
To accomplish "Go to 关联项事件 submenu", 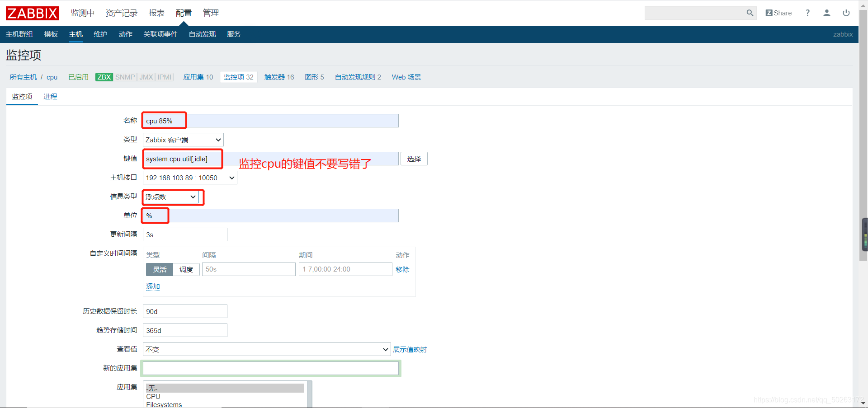I will coord(160,34).
